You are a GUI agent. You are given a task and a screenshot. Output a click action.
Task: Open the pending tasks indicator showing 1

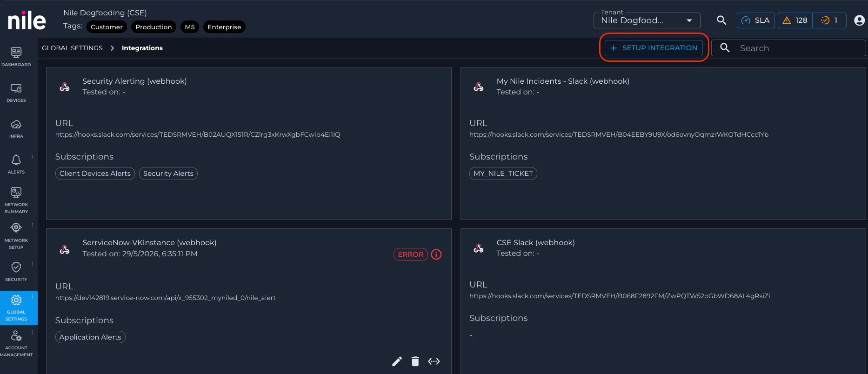(x=829, y=20)
